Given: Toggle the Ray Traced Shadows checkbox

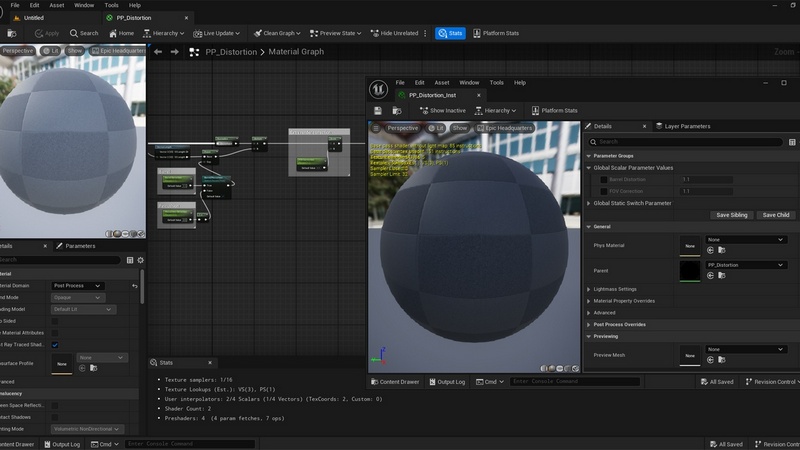Looking at the screenshot, I should point(55,345).
